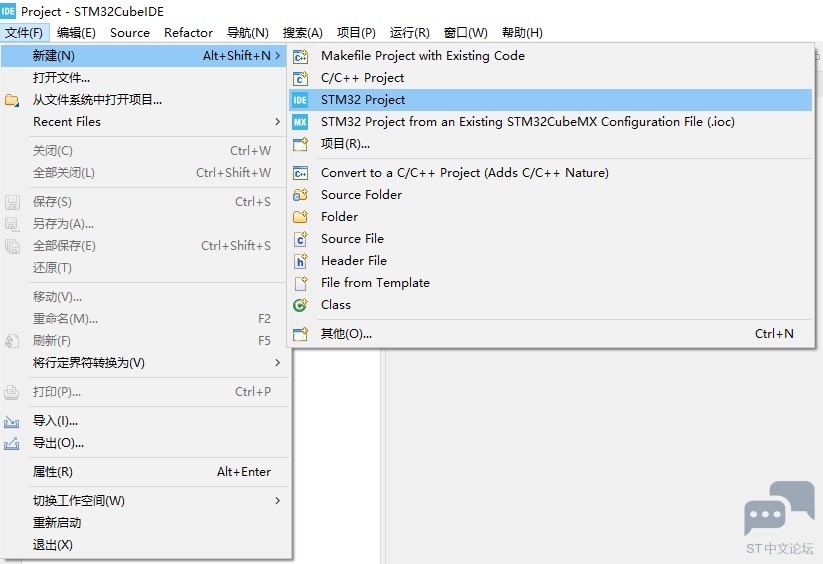This screenshot has width=823, height=564.
Task: Open the 搜索(A) menu
Action: click(303, 33)
